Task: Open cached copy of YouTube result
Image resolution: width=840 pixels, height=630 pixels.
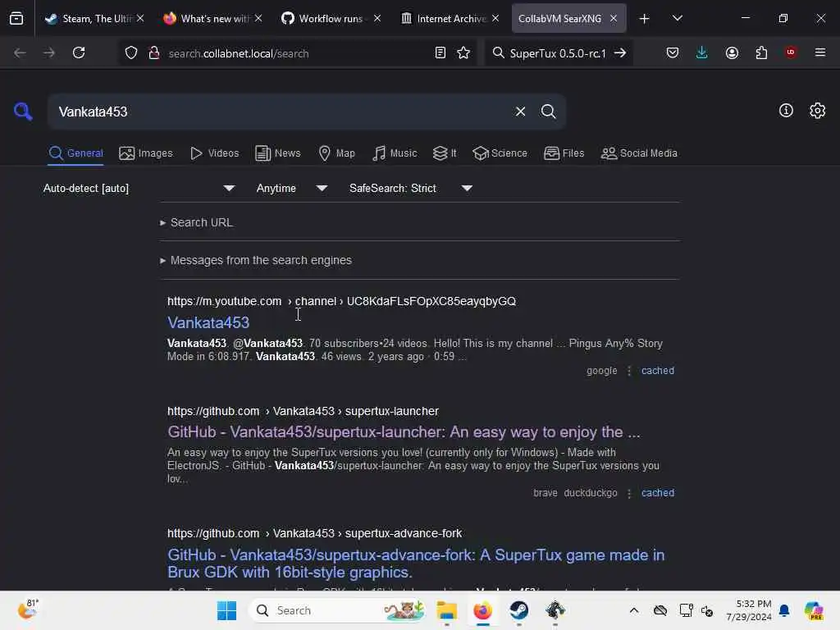Action: click(658, 371)
